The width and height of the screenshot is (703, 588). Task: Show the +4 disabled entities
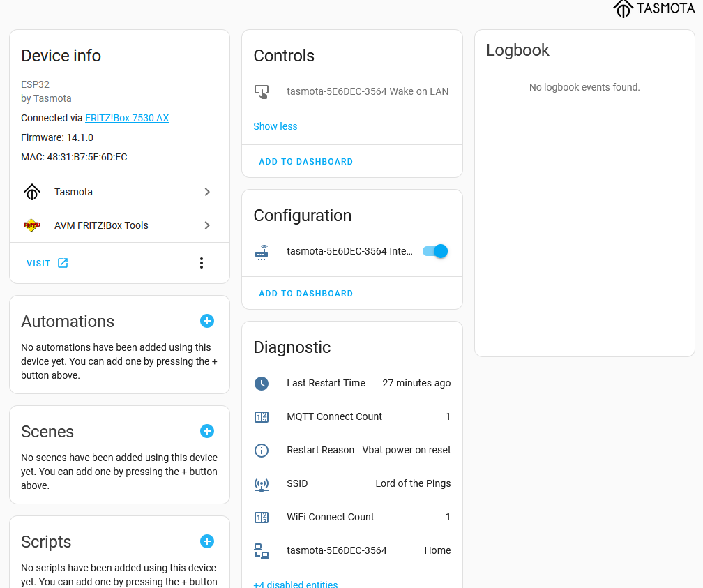coord(296,584)
